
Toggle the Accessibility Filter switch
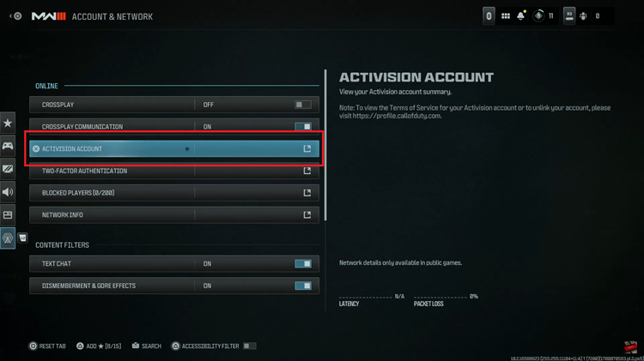(249, 346)
